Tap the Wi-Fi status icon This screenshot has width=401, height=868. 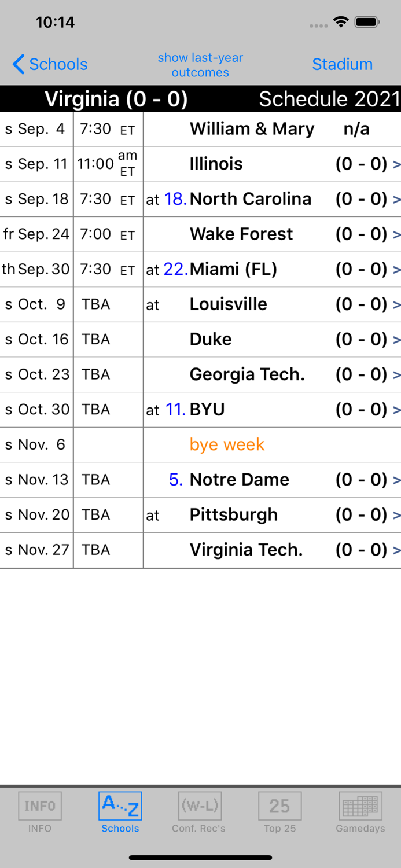click(341, 23)
